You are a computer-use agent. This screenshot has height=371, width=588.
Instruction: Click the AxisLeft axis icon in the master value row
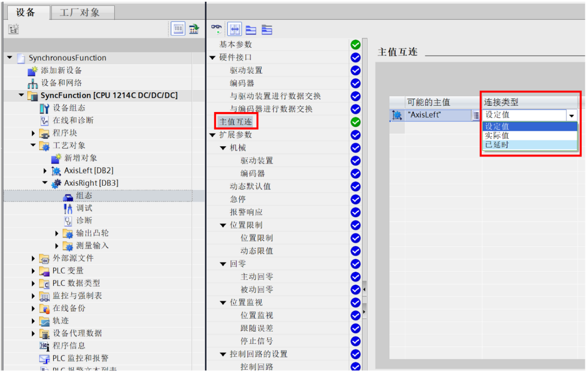coord(397,115)
